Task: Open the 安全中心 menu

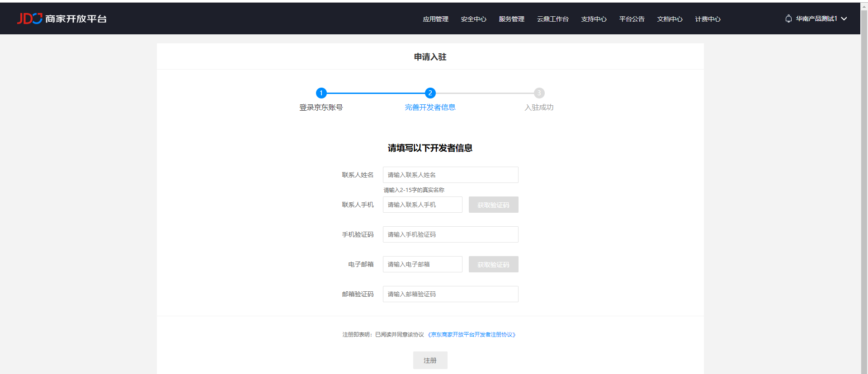Action: click(x=473, y=19)
